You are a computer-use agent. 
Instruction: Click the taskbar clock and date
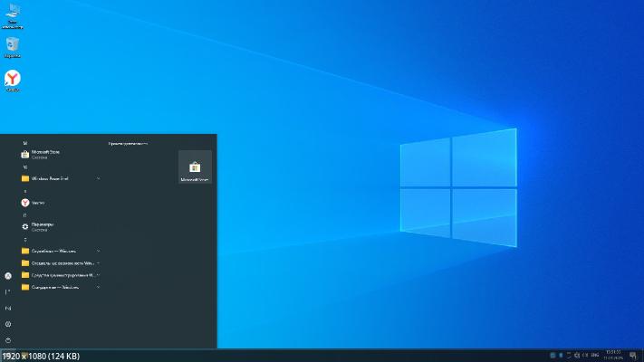613,355
